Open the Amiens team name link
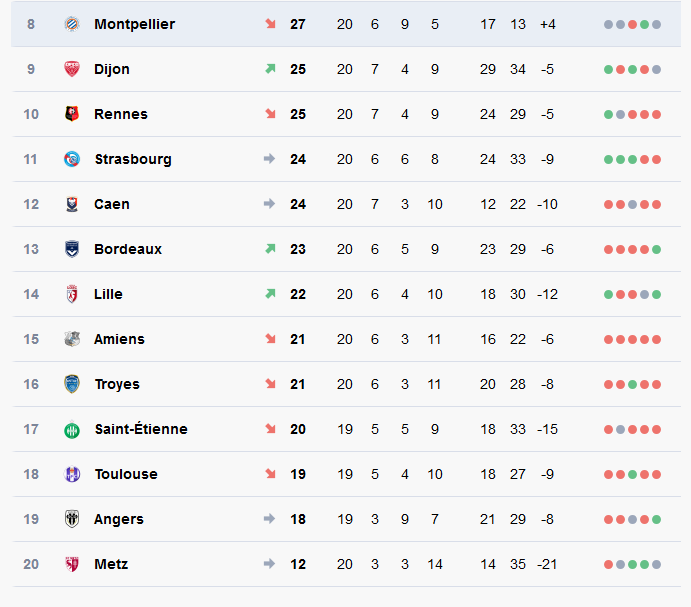 click(x=119, y=339)
